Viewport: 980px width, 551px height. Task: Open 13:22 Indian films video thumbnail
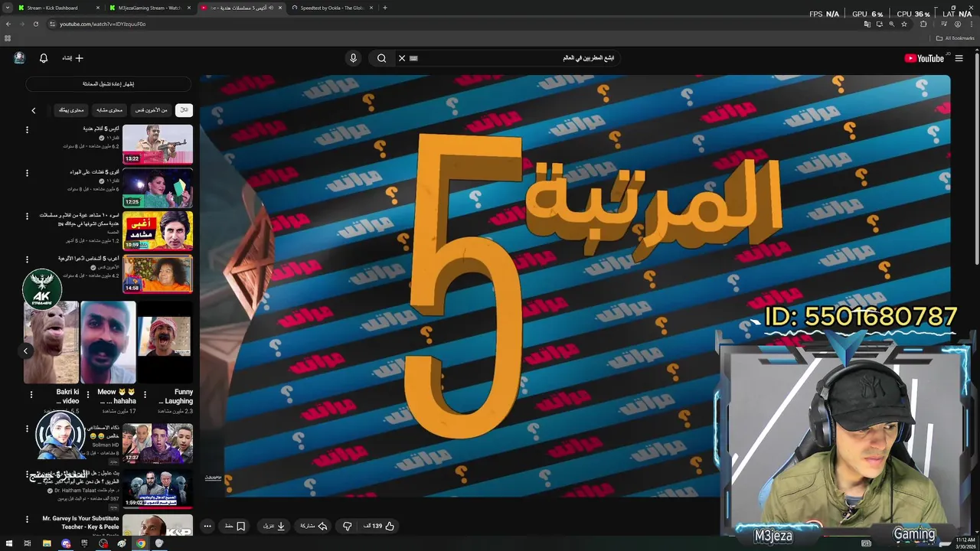tap(158, 144)
